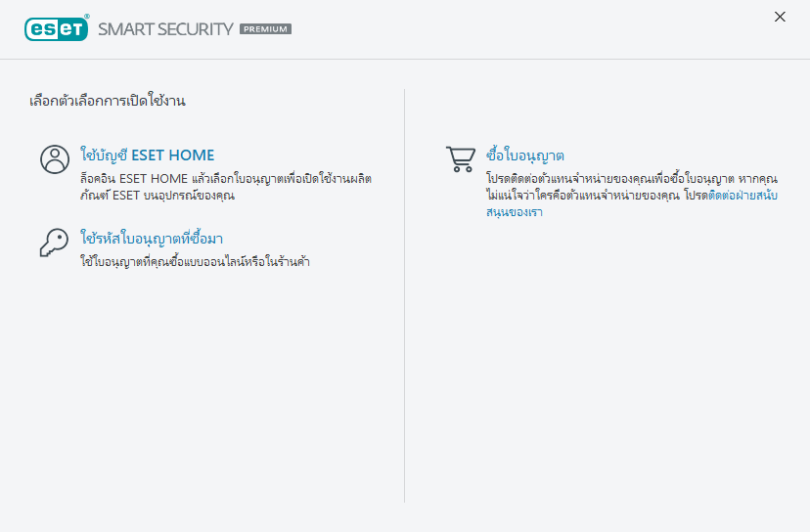The height and width of the screenshot is (532, 810).
Task: Select the ซื้อใบอนุญาต purchase link
Action: (x=525, y=155)
